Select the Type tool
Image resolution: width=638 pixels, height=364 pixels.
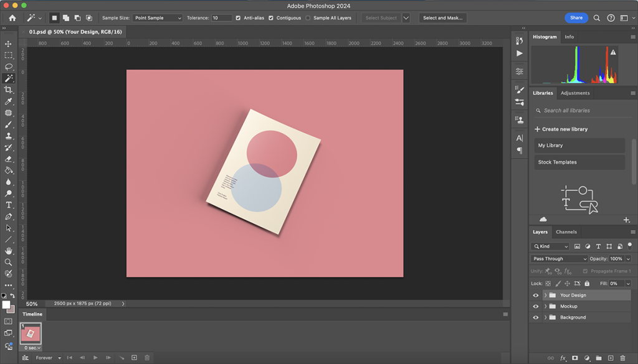(9, 205)
